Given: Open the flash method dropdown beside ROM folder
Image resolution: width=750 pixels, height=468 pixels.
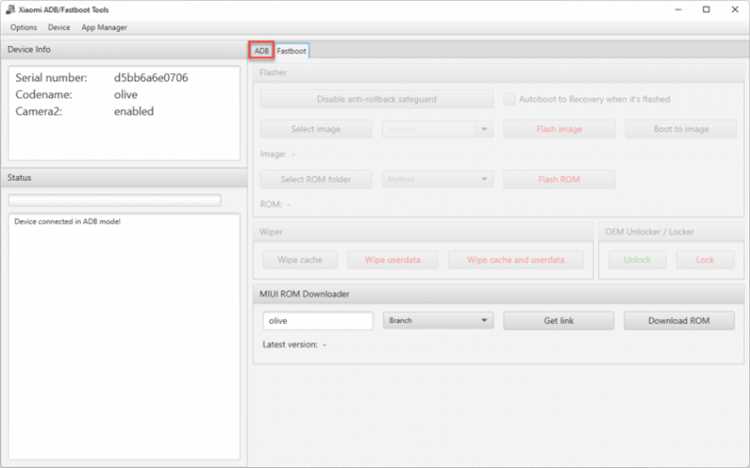Looking at the screenshot, I should coord(438,179).
